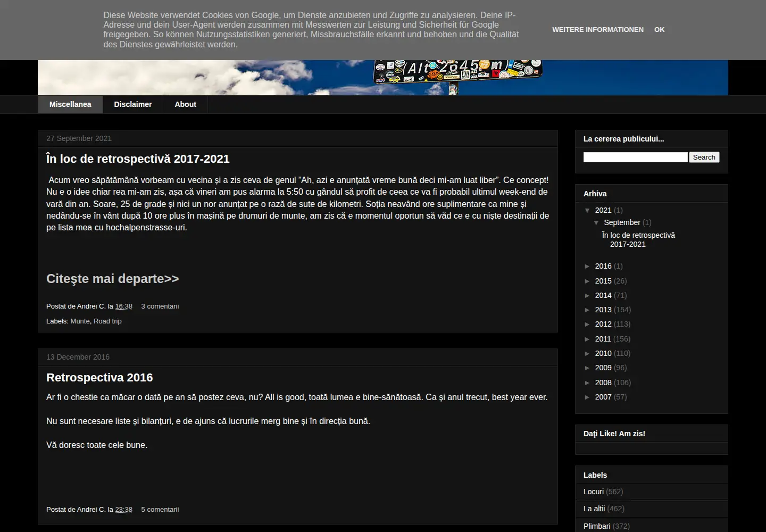Collapse the September archive month
This screenshot has height=532, width=766.
coord(596,222)
